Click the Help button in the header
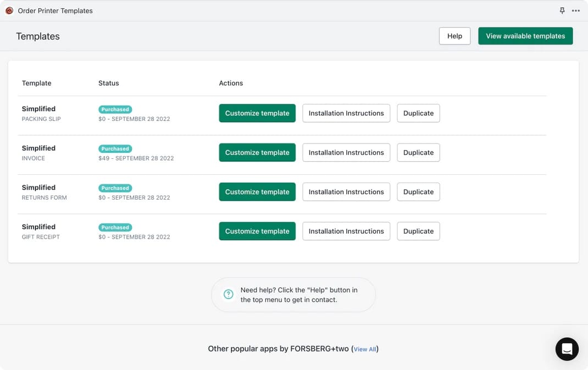 [x=454, y=36]
